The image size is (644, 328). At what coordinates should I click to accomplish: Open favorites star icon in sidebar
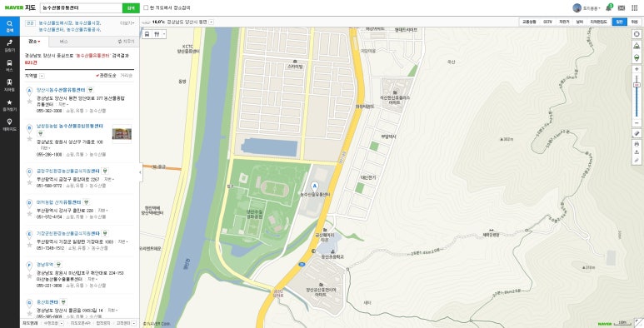(x=9, y=105)
